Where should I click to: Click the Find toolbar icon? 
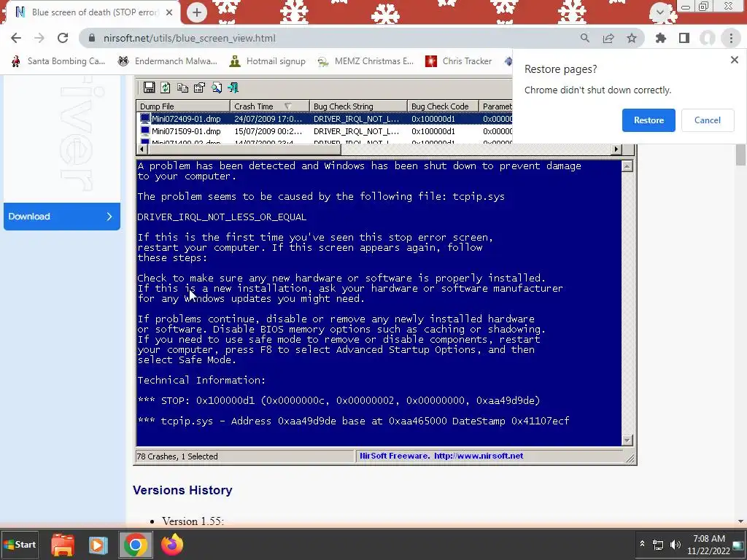point(217,87)
